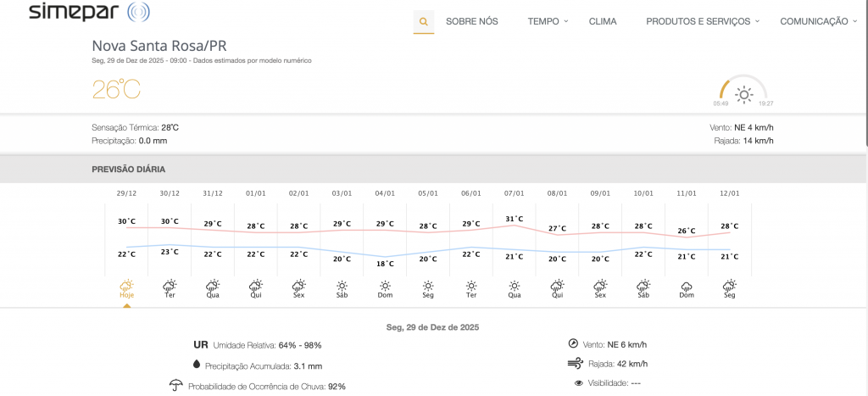Go to the CLIMA page
The width and height of the screenshot is (868, 396).
[x=603, y=21]
